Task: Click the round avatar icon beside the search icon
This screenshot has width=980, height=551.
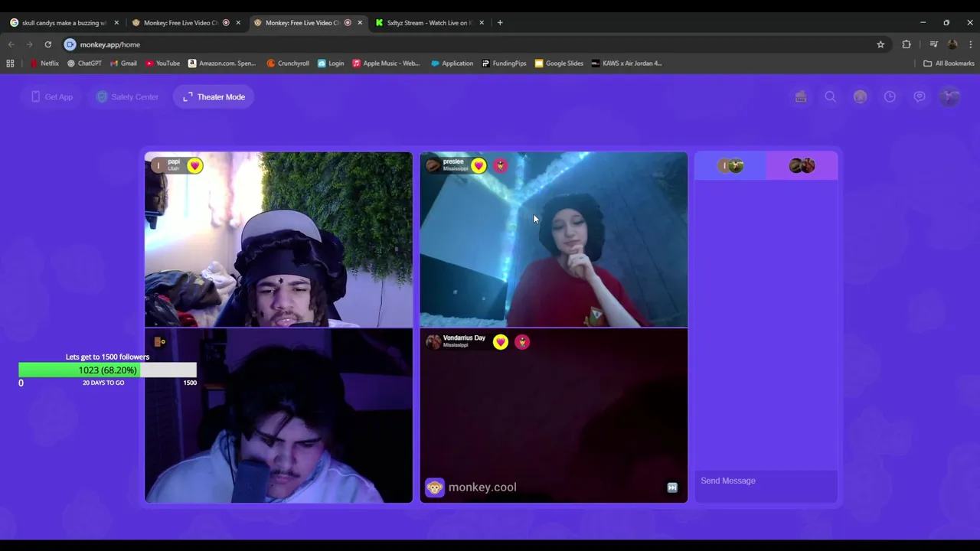Action: click(860, 96)
